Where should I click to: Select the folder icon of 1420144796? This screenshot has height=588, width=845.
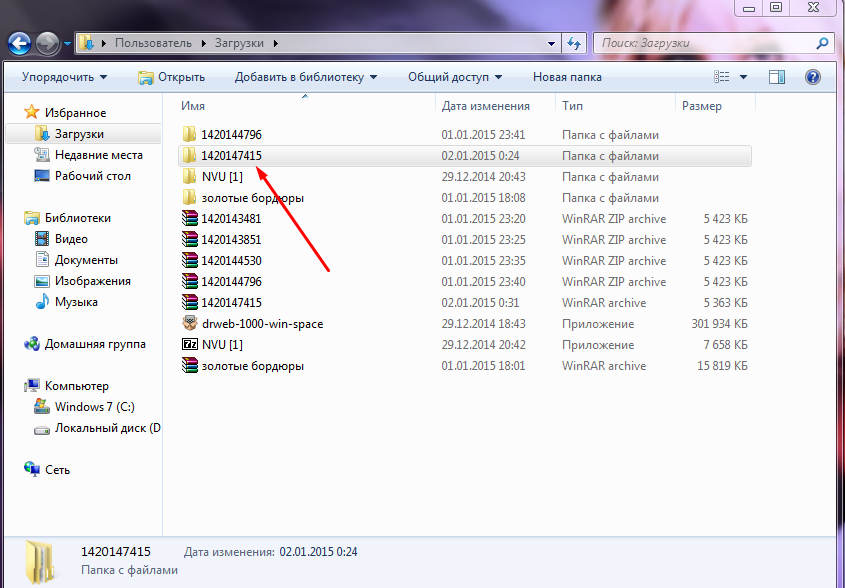189,134
